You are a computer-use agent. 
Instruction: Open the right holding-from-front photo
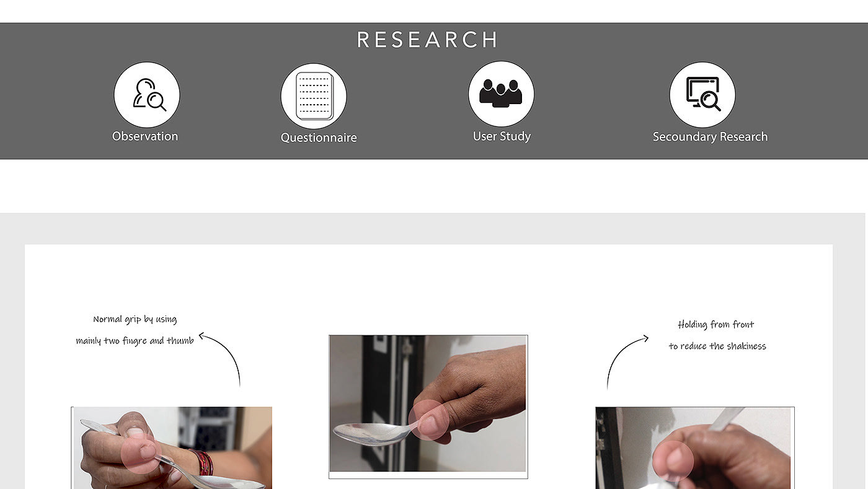click(x=694, y=447)
